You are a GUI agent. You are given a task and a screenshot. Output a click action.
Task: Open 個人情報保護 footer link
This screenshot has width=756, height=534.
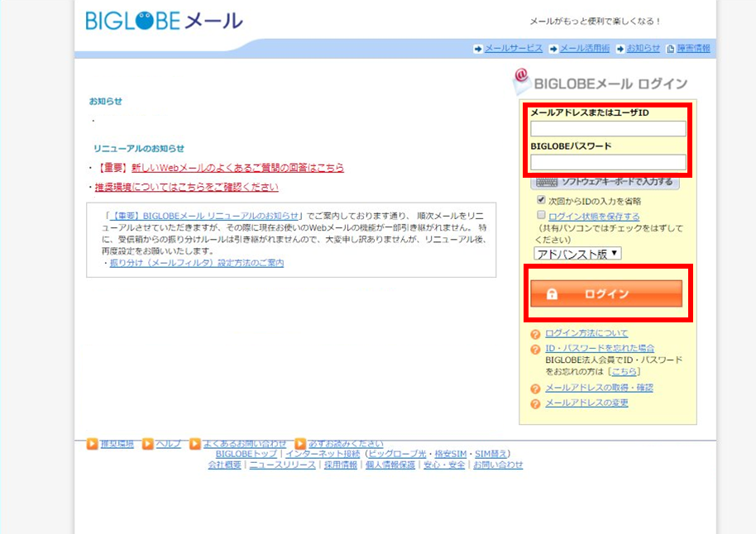pos(390,465)
